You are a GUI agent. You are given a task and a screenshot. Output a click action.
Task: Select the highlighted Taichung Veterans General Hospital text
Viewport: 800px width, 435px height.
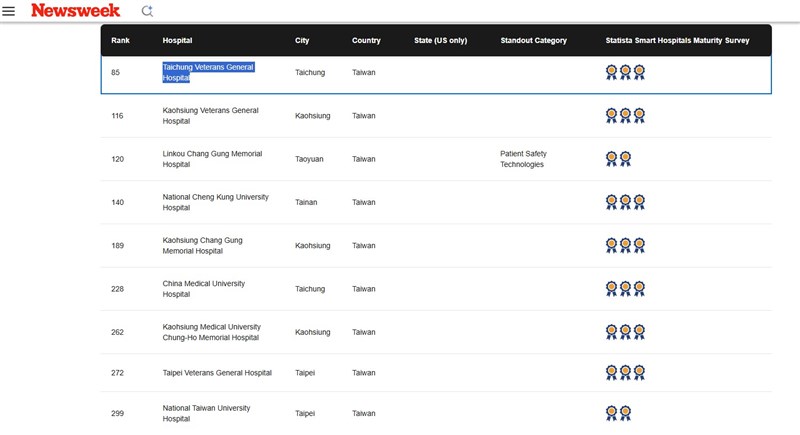(208, 72)
